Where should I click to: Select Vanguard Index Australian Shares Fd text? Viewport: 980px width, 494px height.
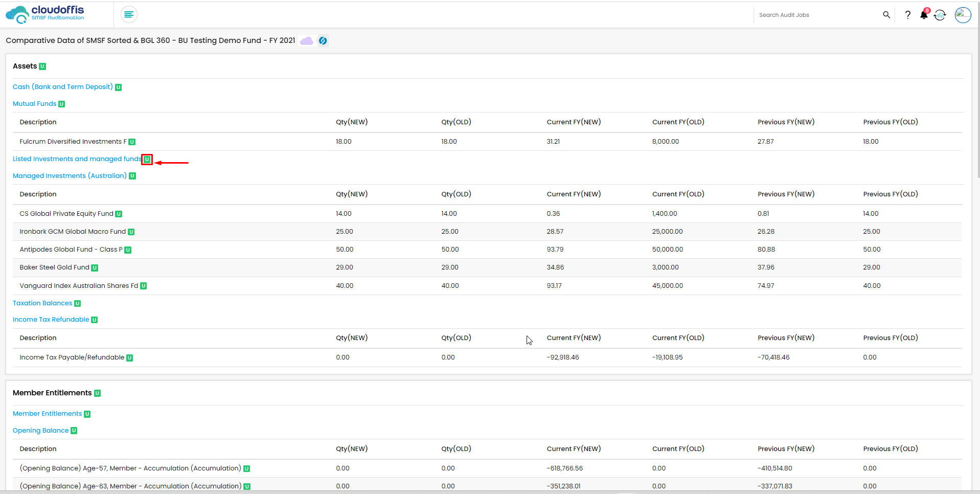(x=79, y=286)
